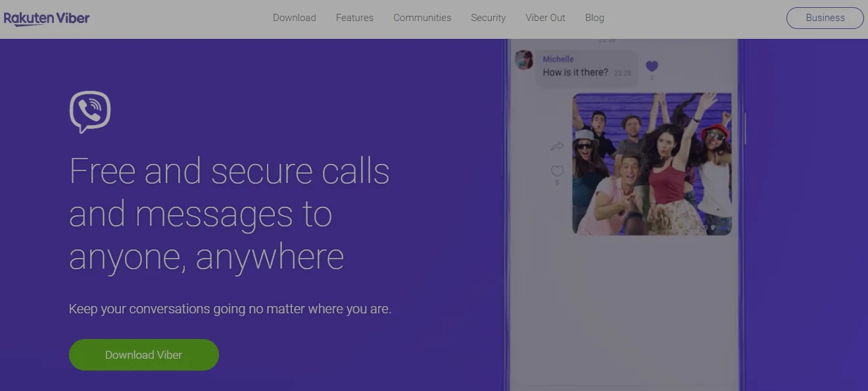Click the Business button
Screen dimensions: 868x391
pos(825,18)
